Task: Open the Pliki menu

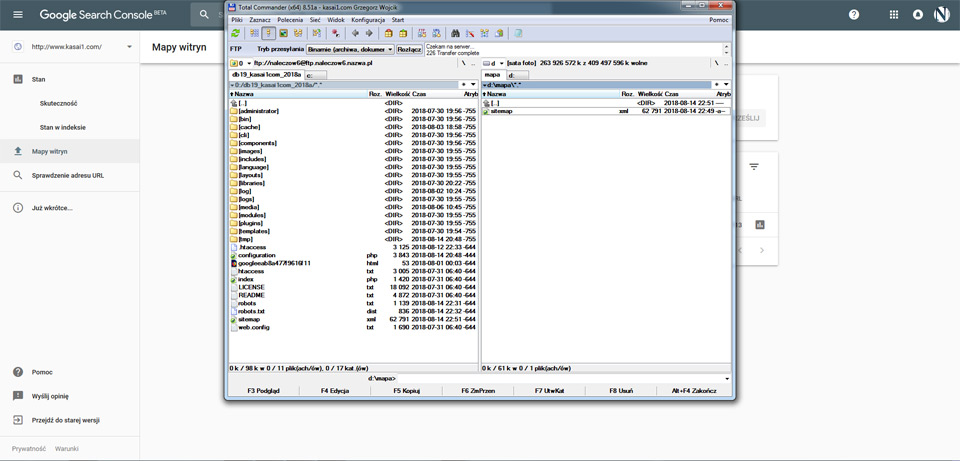Action: (x=237, y=20)
